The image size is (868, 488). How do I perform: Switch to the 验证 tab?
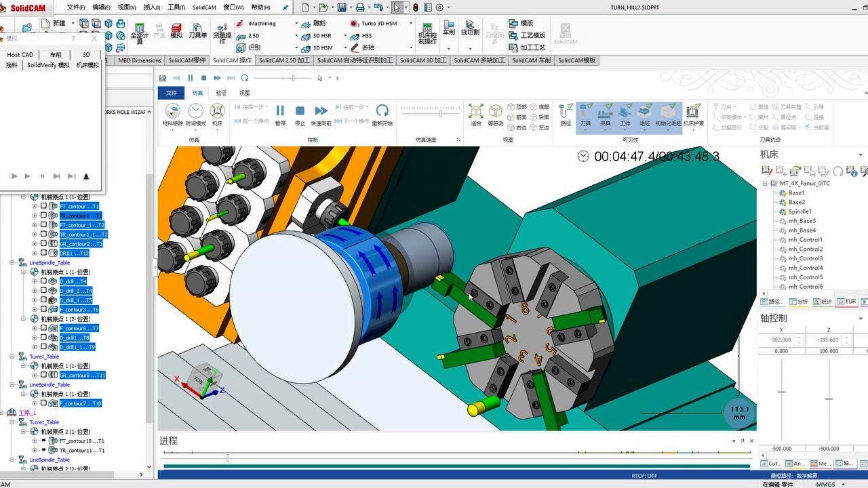(221, 93)
